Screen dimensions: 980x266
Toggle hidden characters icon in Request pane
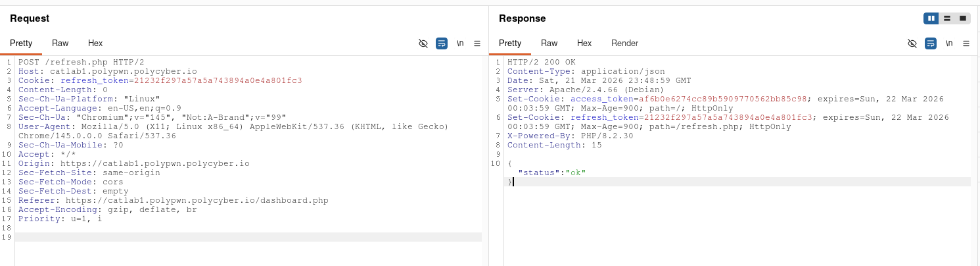pos(423,43)
